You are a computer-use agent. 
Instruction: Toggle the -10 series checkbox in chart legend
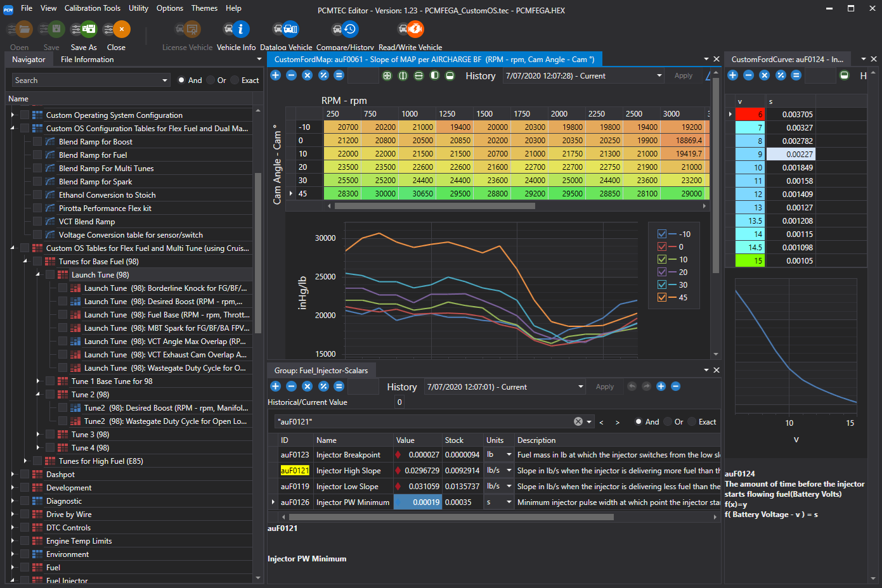click(x=662, y=234)
